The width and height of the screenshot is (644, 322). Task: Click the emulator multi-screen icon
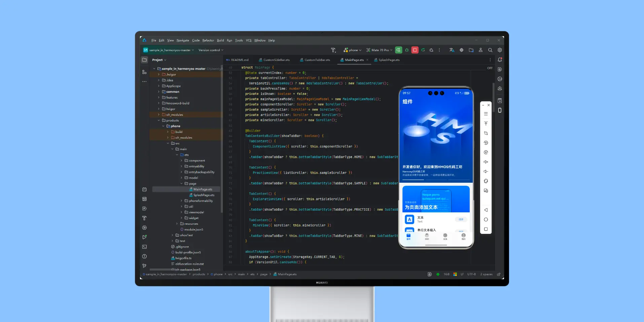(486, 191)
